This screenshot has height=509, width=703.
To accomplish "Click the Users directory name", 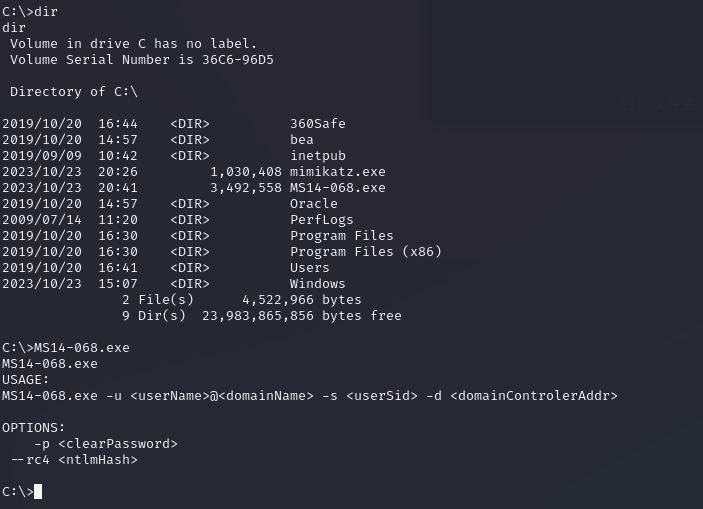I will 309,267.
